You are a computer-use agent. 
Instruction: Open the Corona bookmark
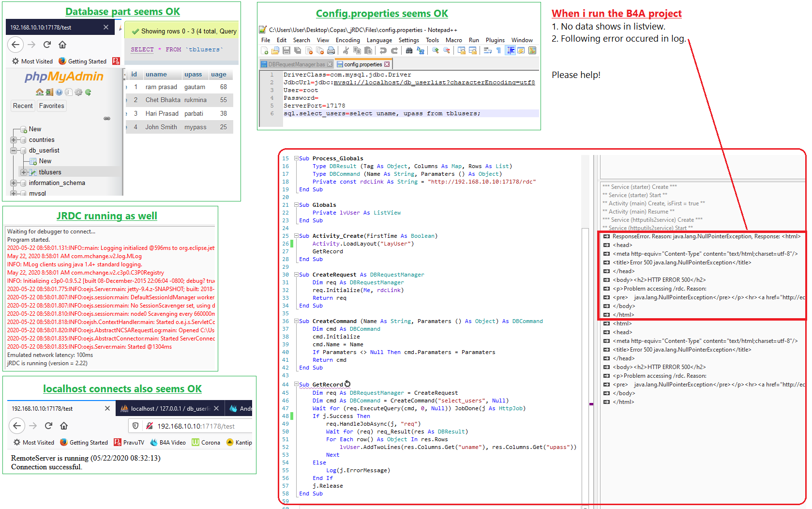(206, 443)
